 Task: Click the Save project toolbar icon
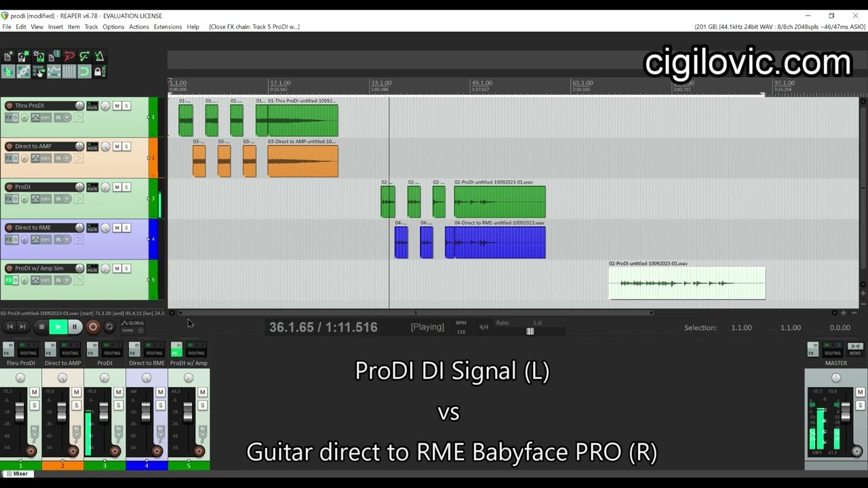tap(39, 56)
